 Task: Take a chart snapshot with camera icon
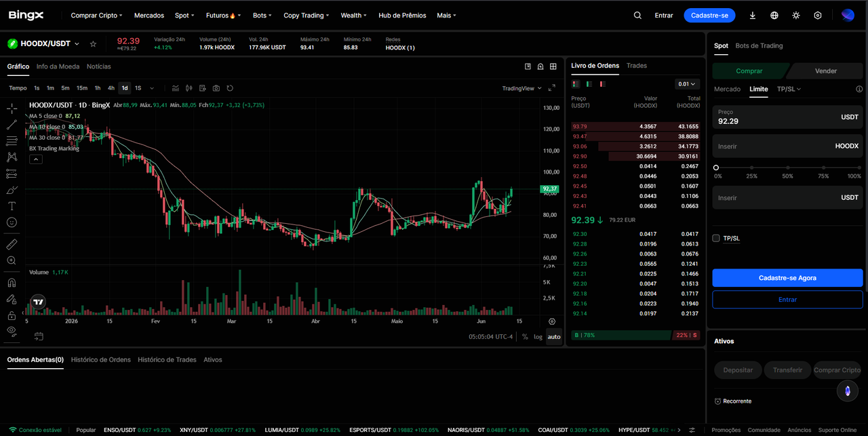click(x=216, y=88)
